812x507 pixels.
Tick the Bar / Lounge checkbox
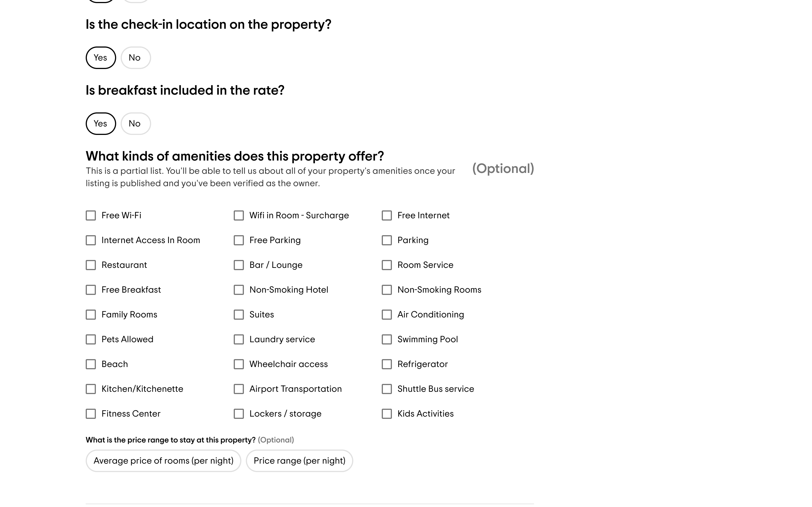(239, 265)
